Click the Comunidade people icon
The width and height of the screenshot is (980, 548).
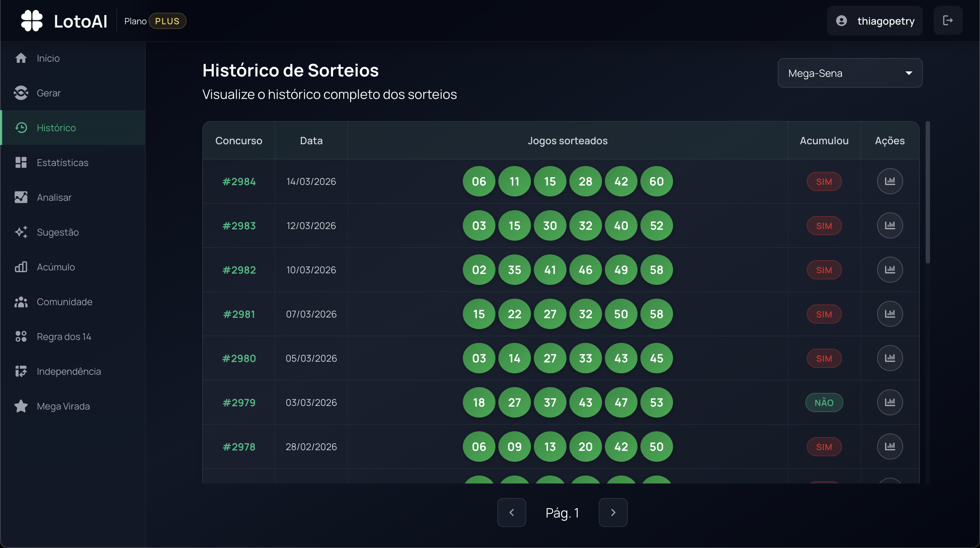(21, 302)
